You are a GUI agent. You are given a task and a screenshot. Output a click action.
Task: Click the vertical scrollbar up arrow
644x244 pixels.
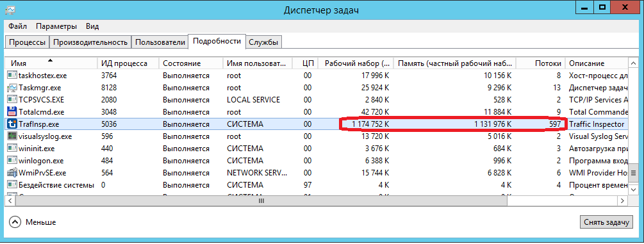tap(634, 63)
